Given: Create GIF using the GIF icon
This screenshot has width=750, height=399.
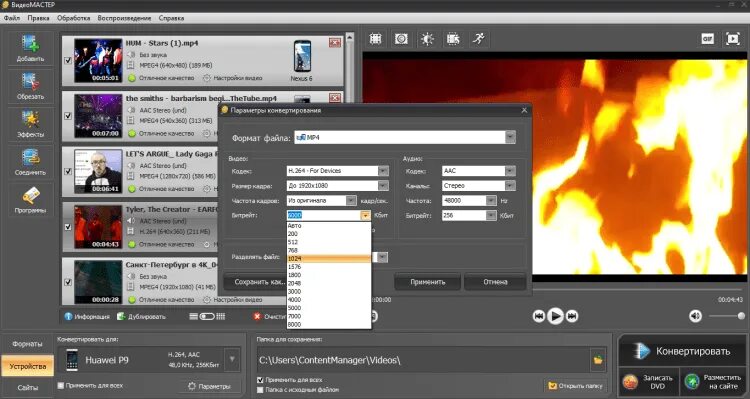Looking at the screenshot, I should [x=707, y=39].
